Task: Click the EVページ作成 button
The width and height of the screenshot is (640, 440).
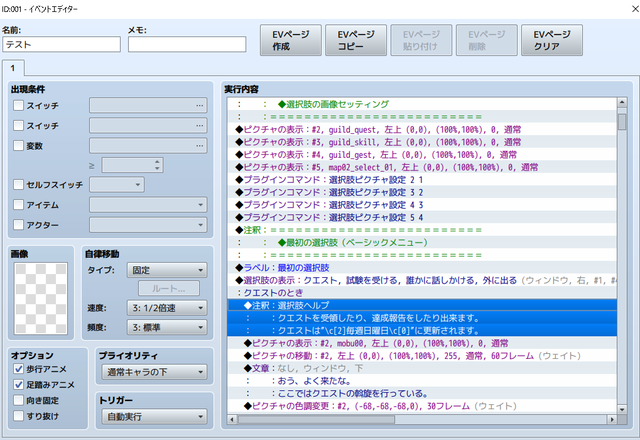Action: [x=291, y=40]
